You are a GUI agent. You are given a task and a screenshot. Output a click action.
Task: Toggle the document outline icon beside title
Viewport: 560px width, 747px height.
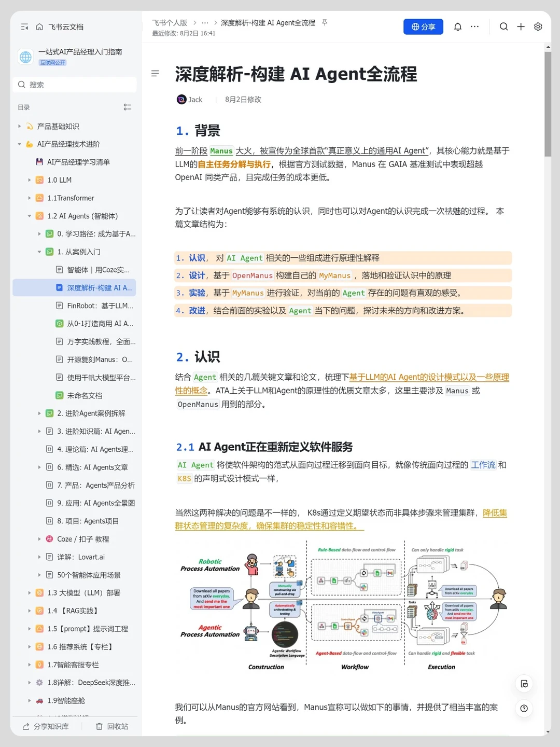tap(155, 74)
